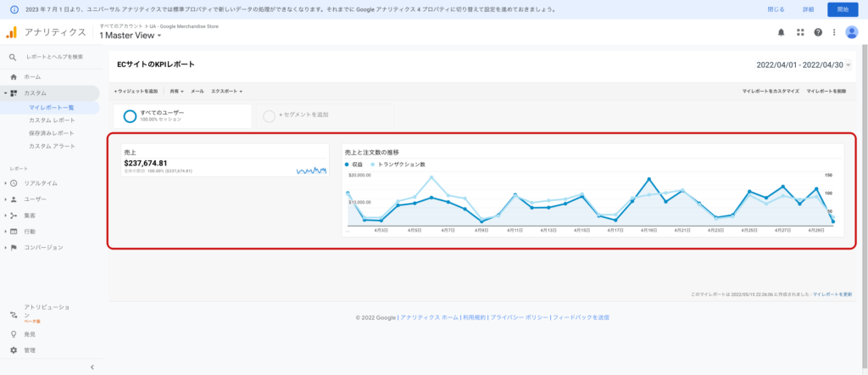Open the プライバシー ポリシー footer link
The height and width of the screenshot is (375, 868).
[x=520, y=318]
